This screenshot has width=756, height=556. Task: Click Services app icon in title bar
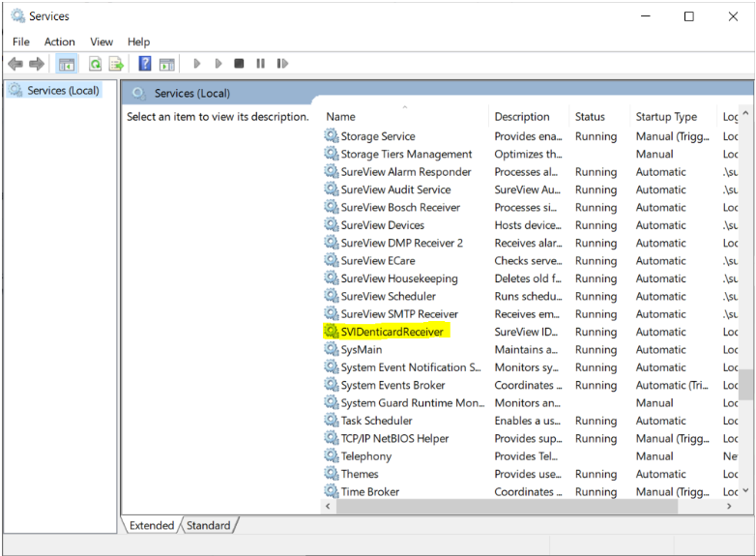(x=17, y=15)
